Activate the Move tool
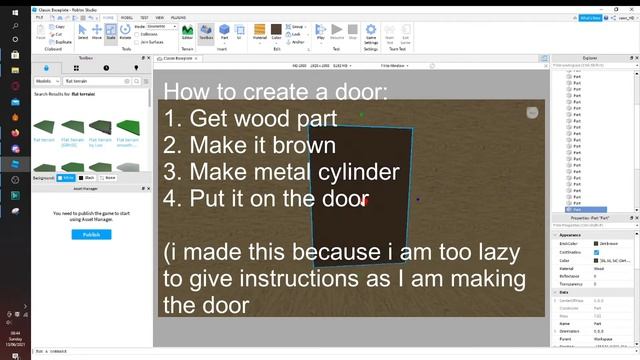 click(97, 31)
